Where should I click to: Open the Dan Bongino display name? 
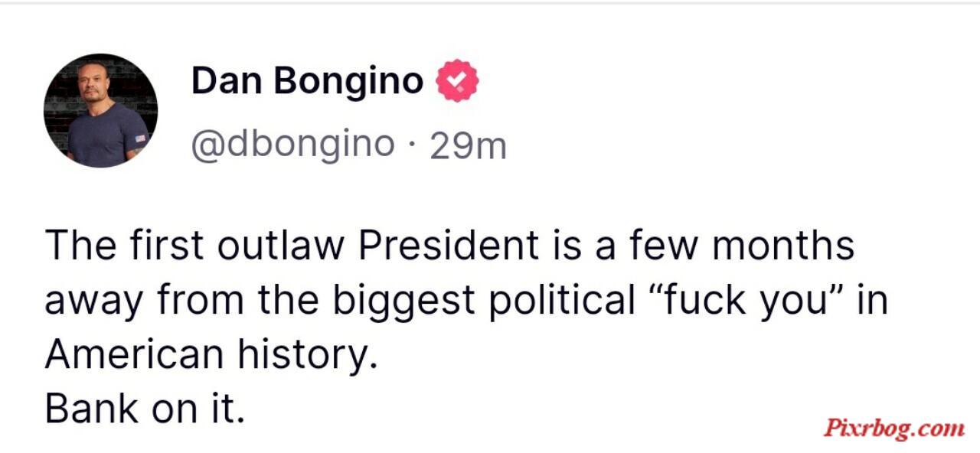click(x=307, y=81)
